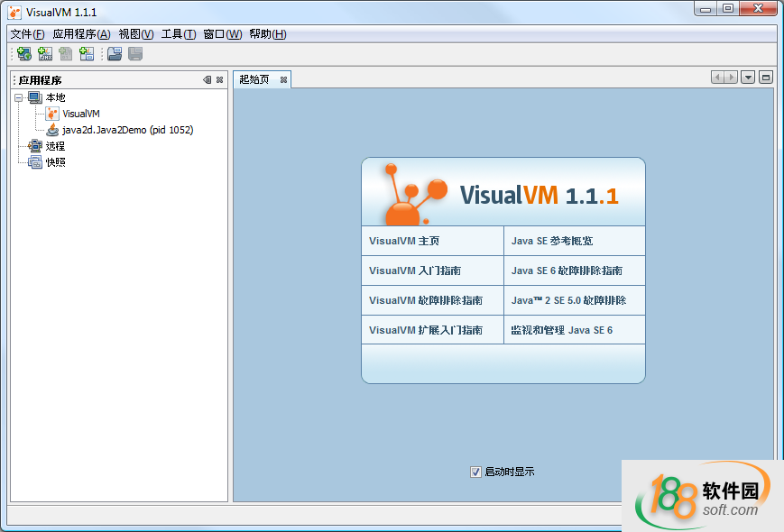Open the VisualVM 主页 link

coord(404,242)
